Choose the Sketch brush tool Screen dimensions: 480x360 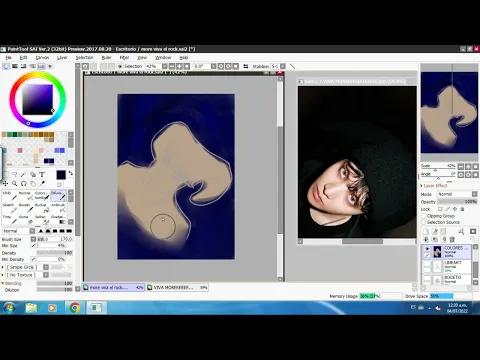tap(10, 208)
